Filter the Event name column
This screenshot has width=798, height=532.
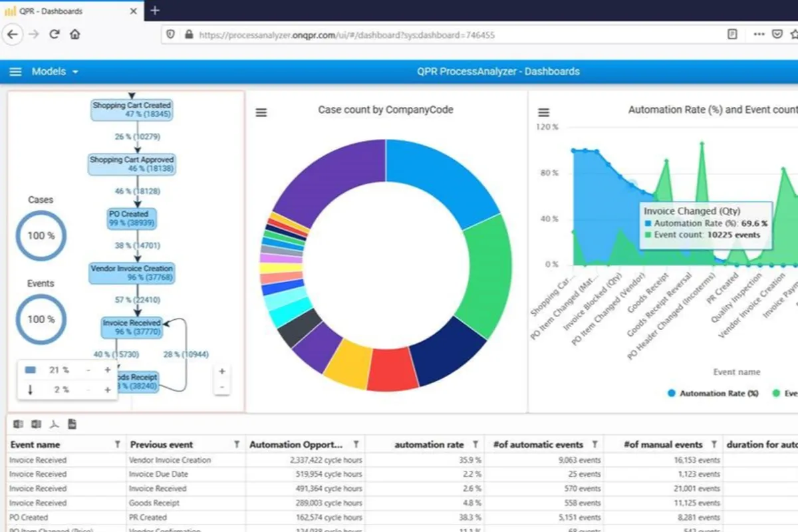118,445
